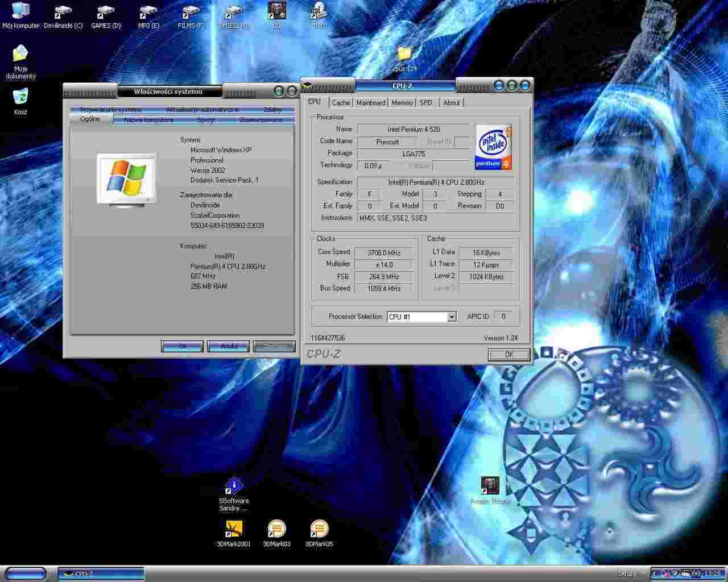Screen dimensions: 728x582
Task: Open Processor Selection CPU #1 dropdown
Action: (422, 317)
